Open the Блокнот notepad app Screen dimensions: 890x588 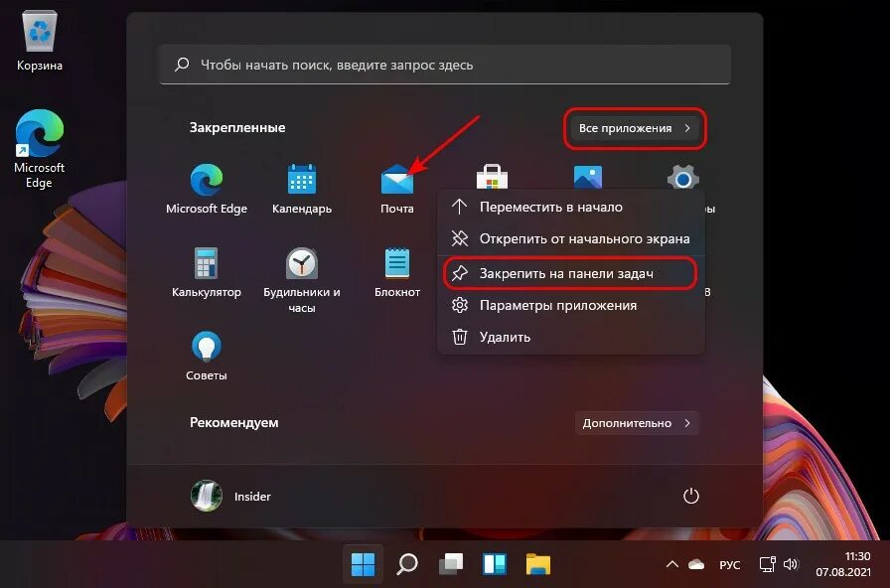click(396, 272)
